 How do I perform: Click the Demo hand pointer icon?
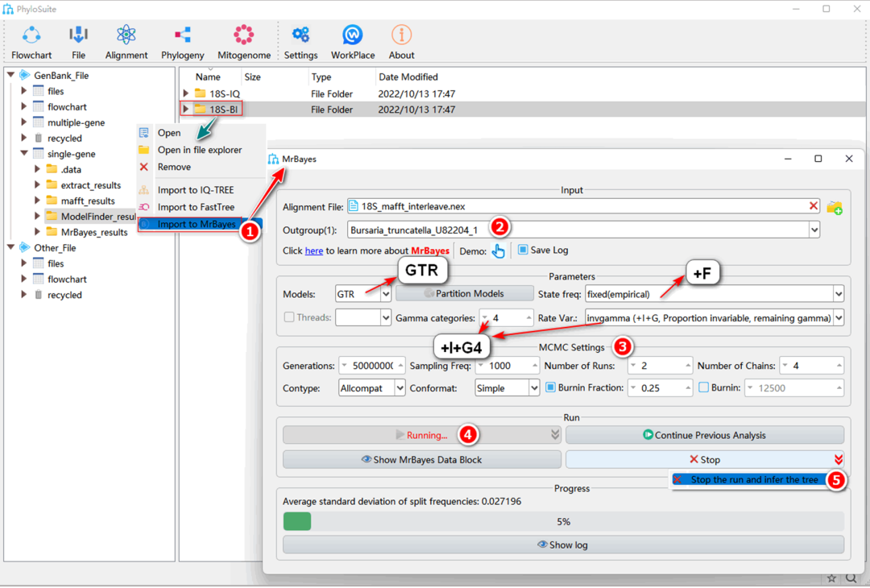coord(499,251)
